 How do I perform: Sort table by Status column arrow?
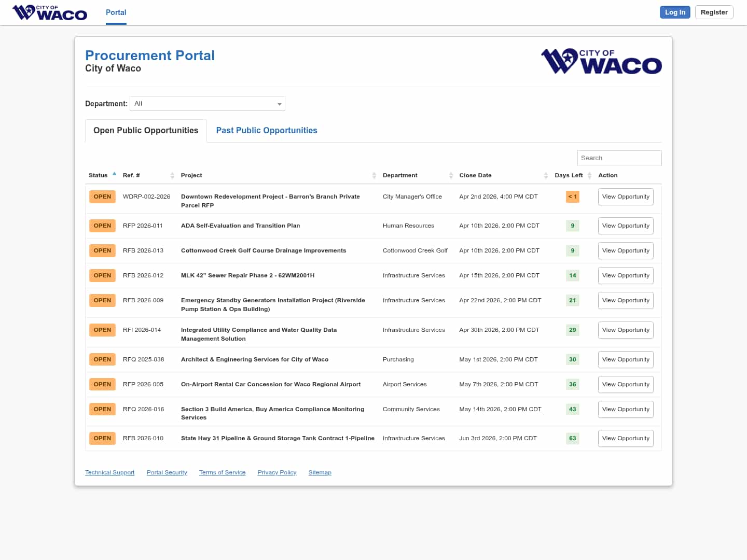(x=114, y=174)
